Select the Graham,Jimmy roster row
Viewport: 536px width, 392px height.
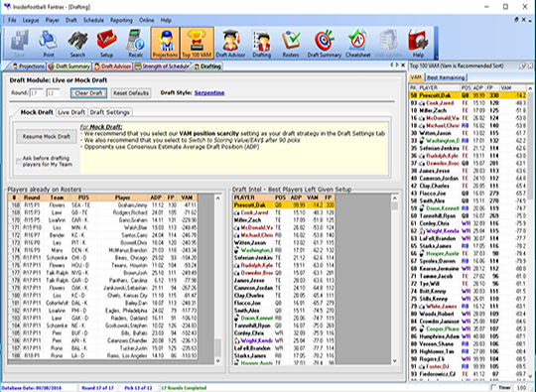point(103,205)
